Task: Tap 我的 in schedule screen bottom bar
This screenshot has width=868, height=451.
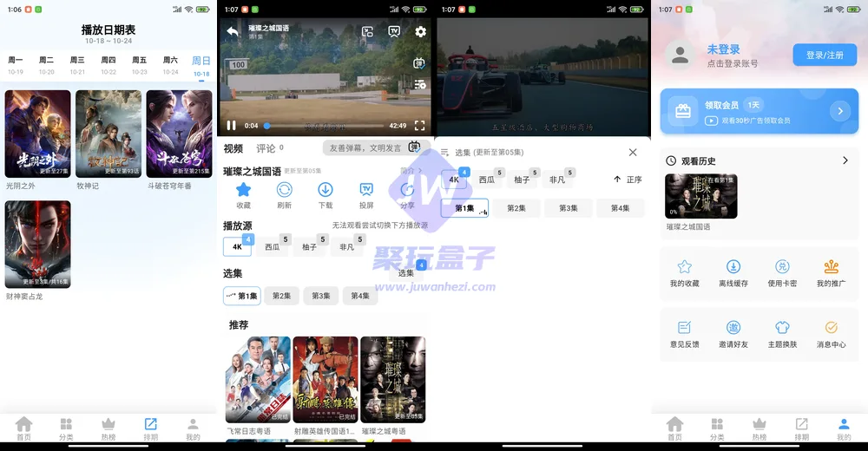Action: pos(193,428)
